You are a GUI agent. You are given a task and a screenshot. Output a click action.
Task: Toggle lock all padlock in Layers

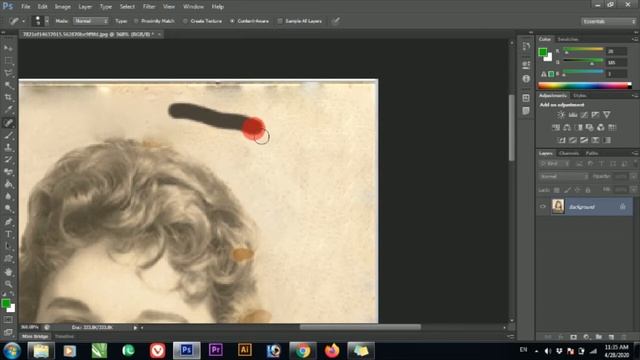pyautogui.click(x=588, y=190)
